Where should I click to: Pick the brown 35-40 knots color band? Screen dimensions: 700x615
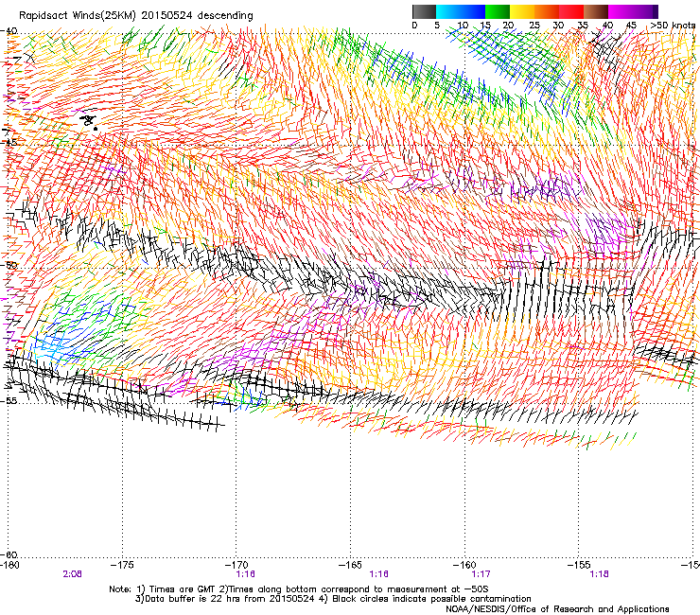[596, 11]
